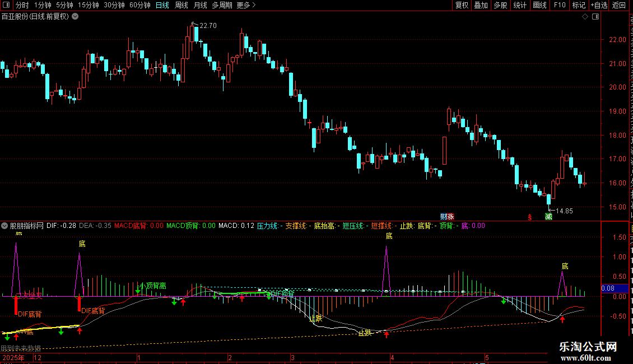
Task: Click the 14.85 low price label
Action: pos(564,211)
